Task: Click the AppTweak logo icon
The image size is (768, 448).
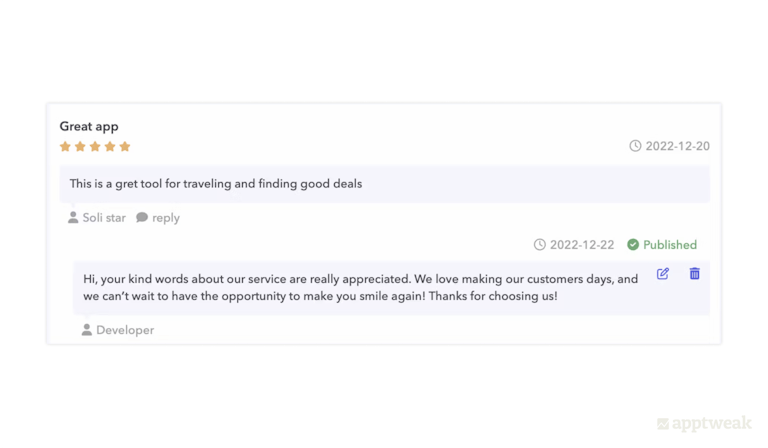Action: [663, 424]
